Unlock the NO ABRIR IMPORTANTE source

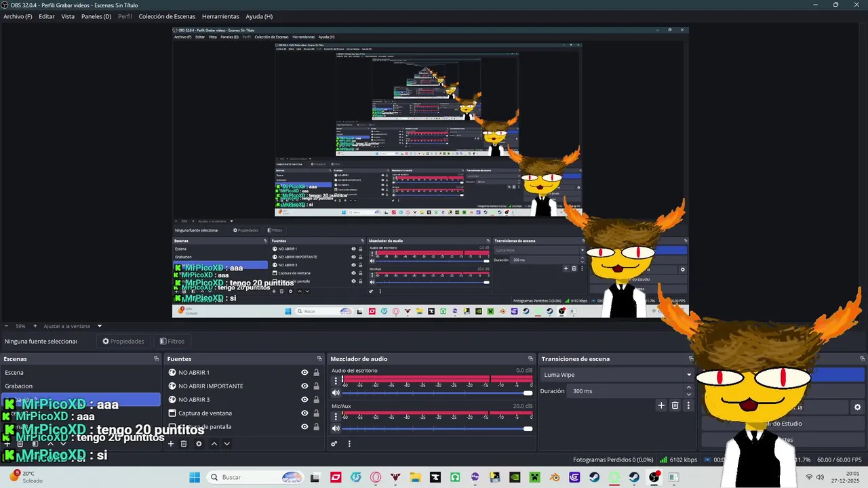316,386
